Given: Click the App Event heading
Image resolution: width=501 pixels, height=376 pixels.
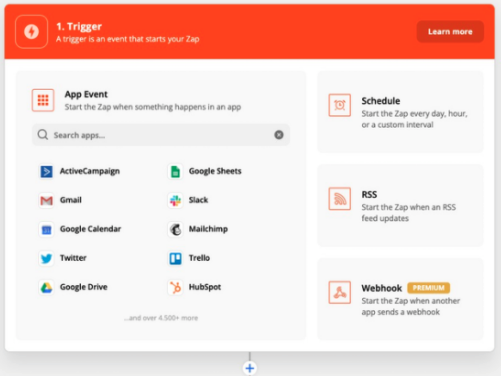Looking at the screenshot, I should click(86, 94).
